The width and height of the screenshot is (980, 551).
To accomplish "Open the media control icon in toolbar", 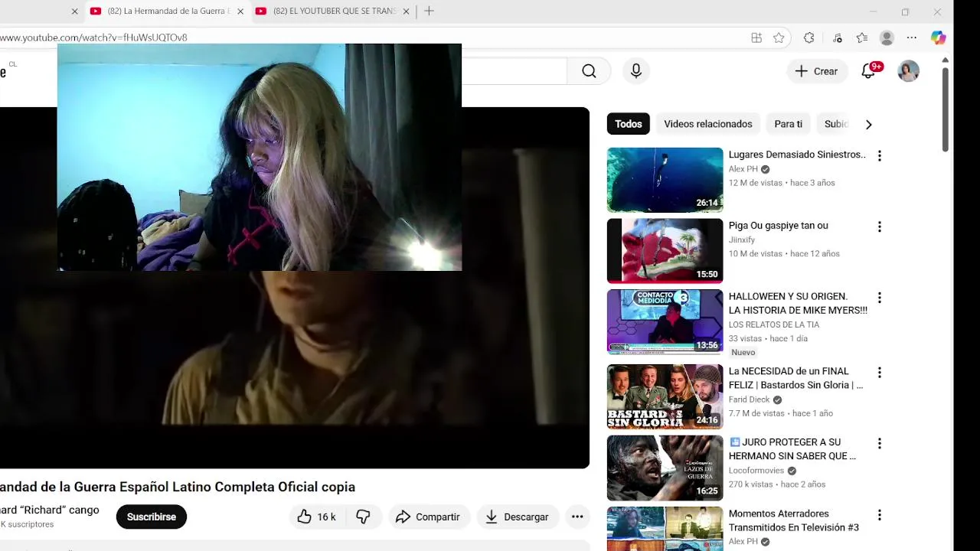I will tap(837, 37).
